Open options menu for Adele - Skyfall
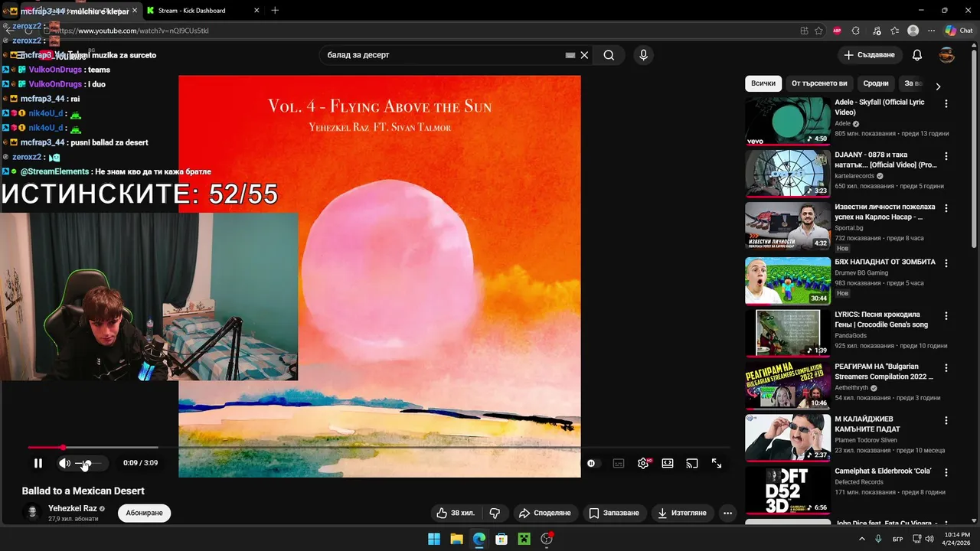980x551 pixels. (x=946, y=103)
